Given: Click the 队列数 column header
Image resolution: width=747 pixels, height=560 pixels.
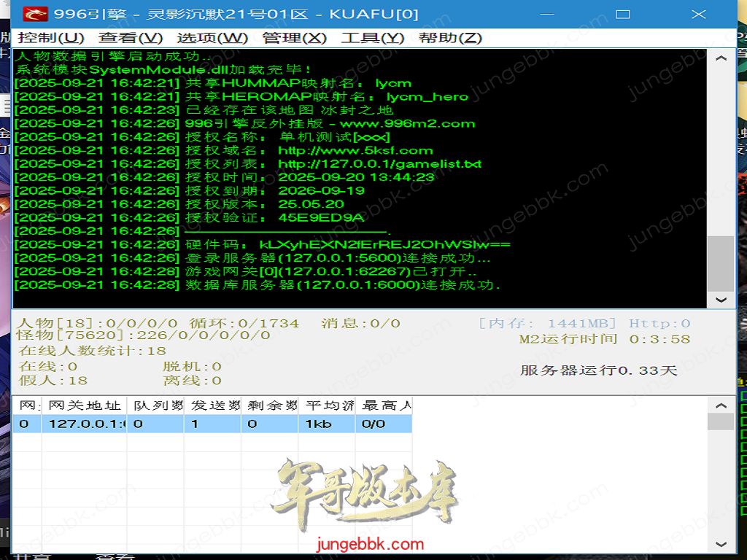Looking at the screenshot, I should pos(155,405).
